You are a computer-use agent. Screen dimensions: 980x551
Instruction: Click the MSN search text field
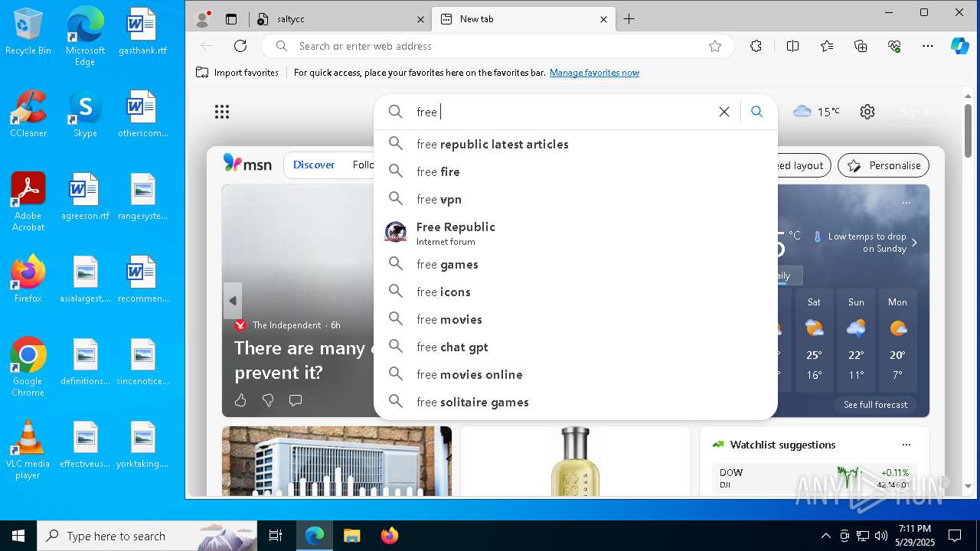[x=563, y=112]
